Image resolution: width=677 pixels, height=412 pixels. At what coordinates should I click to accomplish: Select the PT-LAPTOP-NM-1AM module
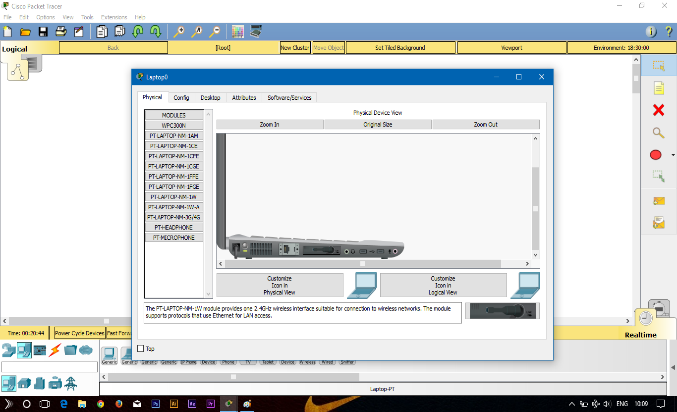click(174, 136)
